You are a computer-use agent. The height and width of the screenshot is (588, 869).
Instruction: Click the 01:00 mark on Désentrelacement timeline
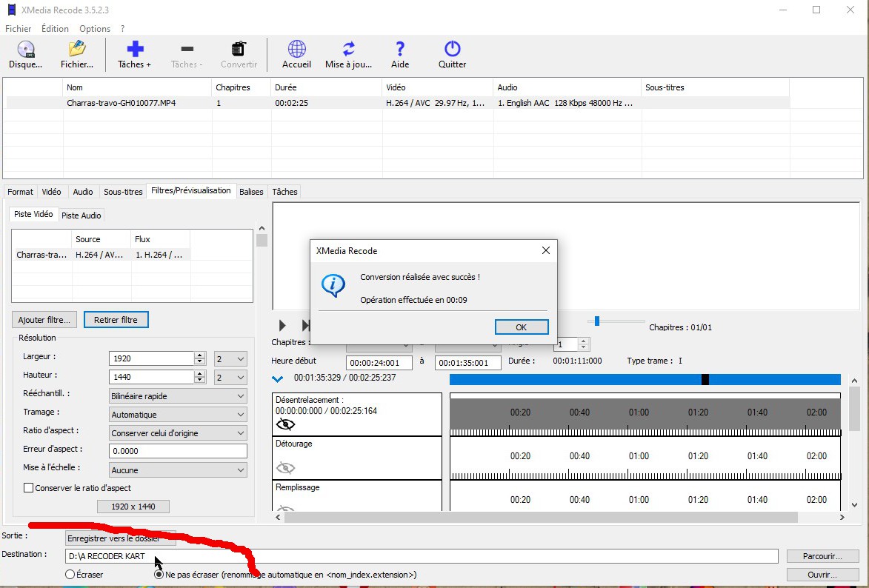click(639, 412)
